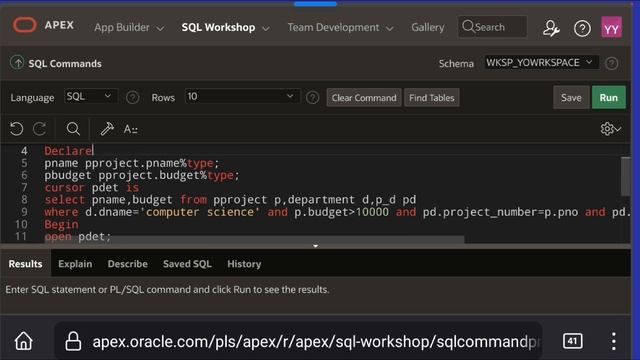
Task: Open the YY user account menu
Action: 611,27
